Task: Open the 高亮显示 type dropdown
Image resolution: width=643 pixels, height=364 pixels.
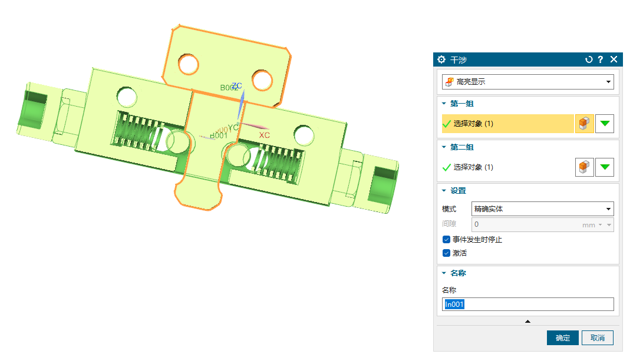Action: pos(527,82)
